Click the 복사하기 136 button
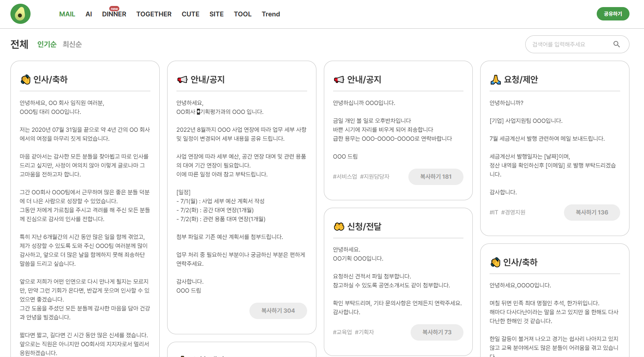The image size is (644, 357). (592, 213)
